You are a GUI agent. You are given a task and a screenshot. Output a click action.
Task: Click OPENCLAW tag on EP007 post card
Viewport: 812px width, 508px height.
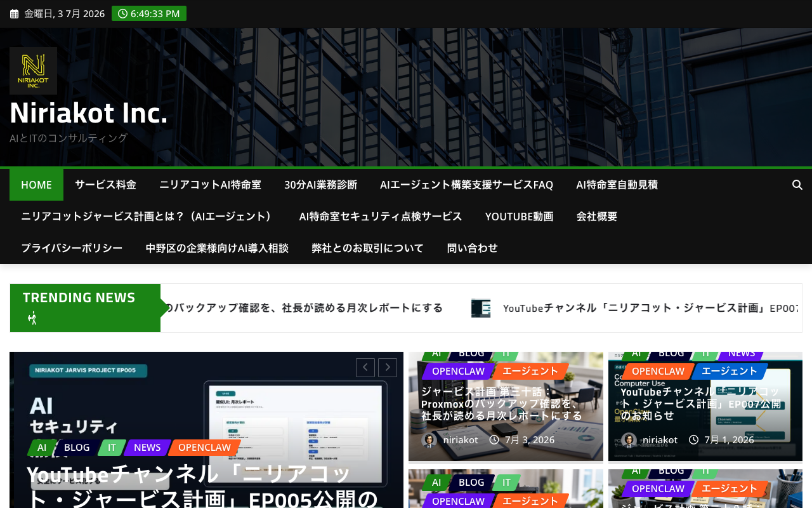point(658,371)
